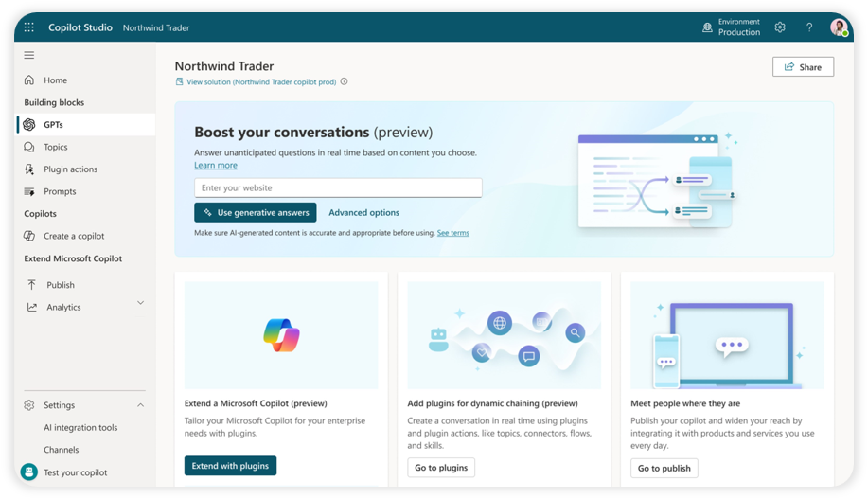Collapse the Settings section chevron
The image size is (868, 499).
point(141,405)
